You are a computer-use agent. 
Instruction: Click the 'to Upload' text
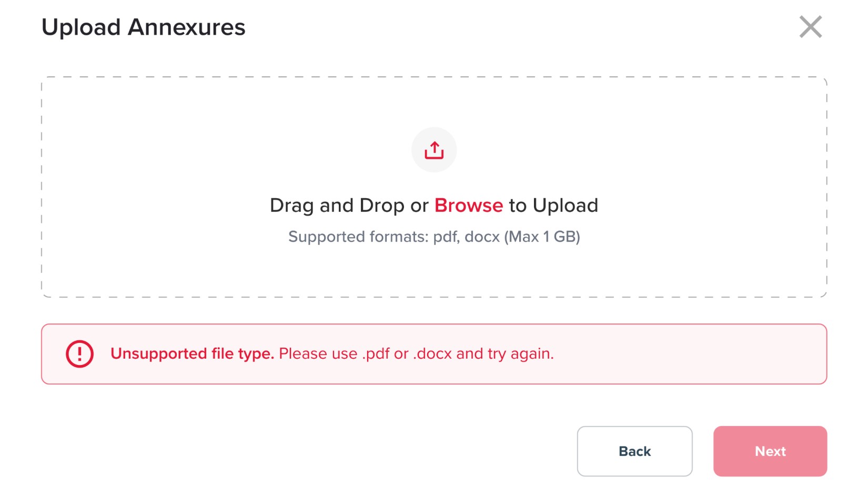[x=553, y=206]
